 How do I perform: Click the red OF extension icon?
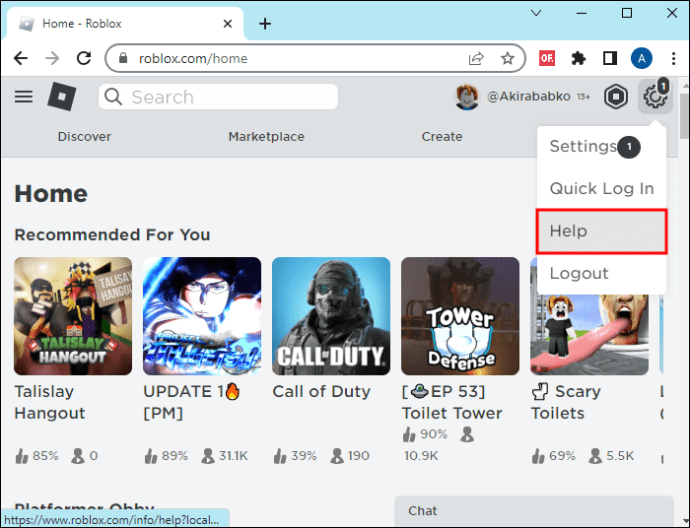coord(547,58)
